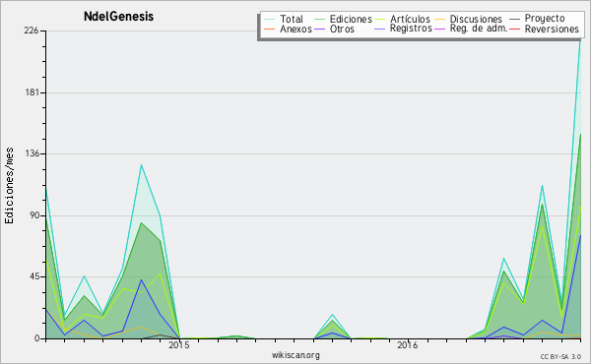Select the Artículos legend entry
Image resolution: width=591 pixels, height=364 pixels.
[x=410, y=19]
